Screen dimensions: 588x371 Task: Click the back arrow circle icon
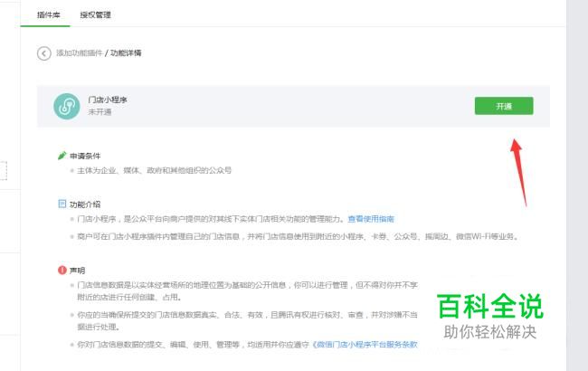pyautogui.click(x=44, y=53)
